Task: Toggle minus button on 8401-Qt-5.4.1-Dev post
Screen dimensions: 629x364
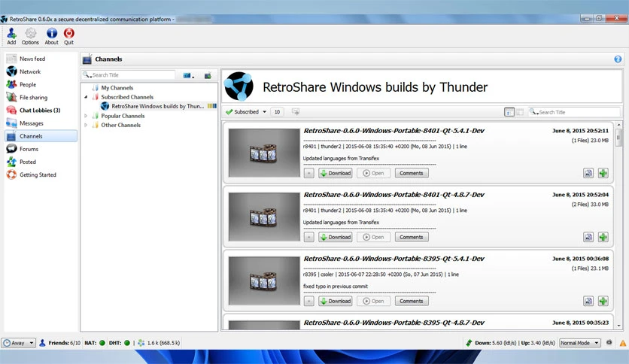Action: pyautogui.click(x=309, y=173)
